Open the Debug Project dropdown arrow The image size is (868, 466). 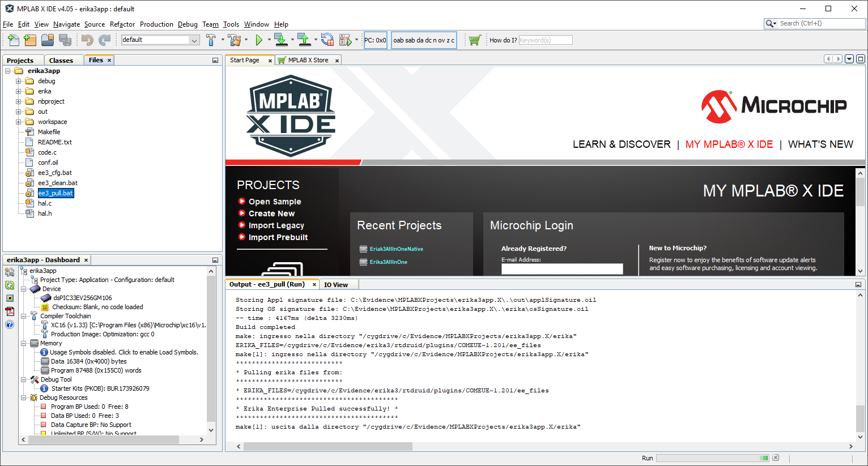pos(356,40)
